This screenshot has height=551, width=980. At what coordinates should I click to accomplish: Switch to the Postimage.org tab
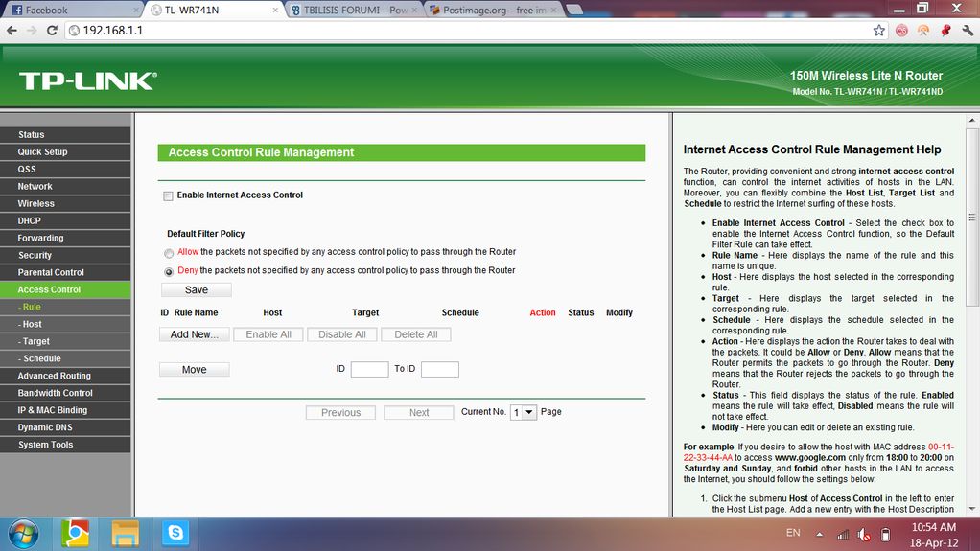(494, 10)
